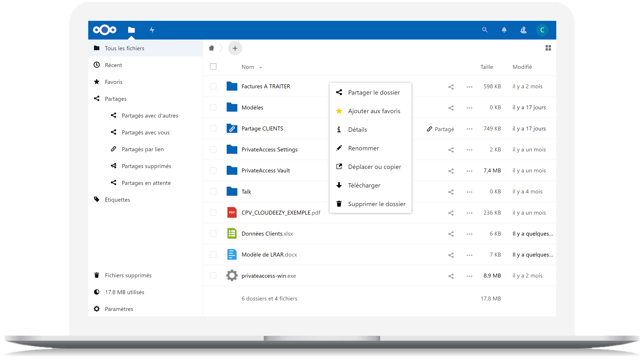
Task: Click the plus new file button
Action: point(235,48)
